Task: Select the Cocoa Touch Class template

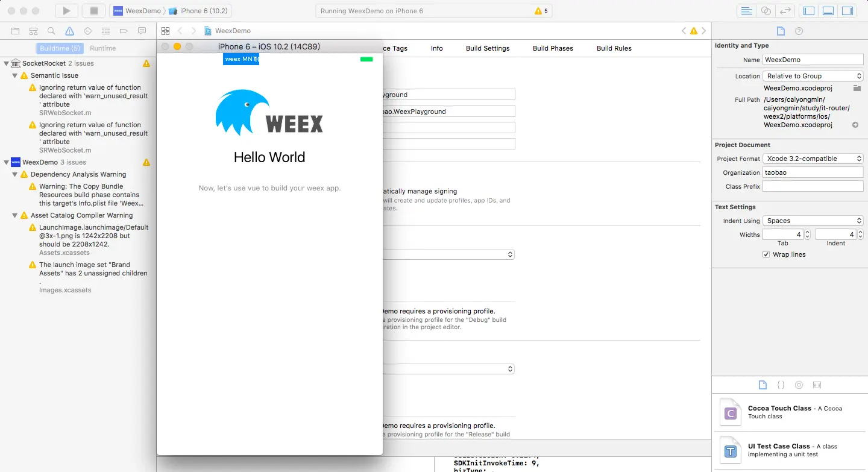Action: pyautogui.click(x=790, y=413)
